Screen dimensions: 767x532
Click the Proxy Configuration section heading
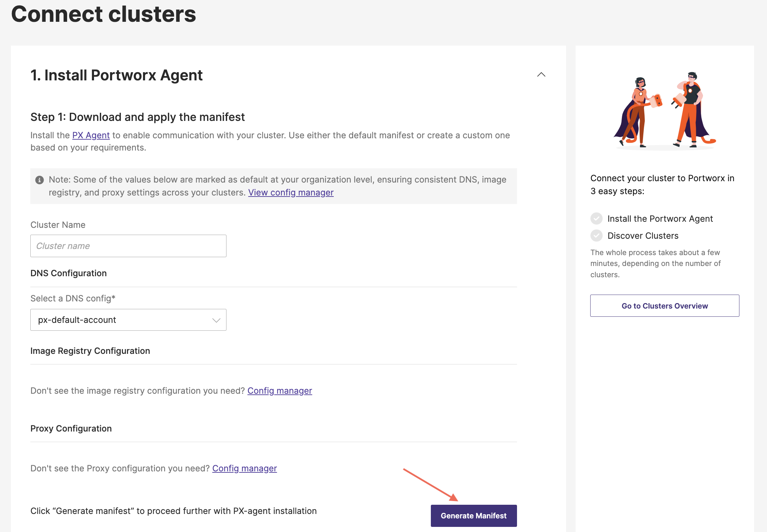(x=71, y=428)
